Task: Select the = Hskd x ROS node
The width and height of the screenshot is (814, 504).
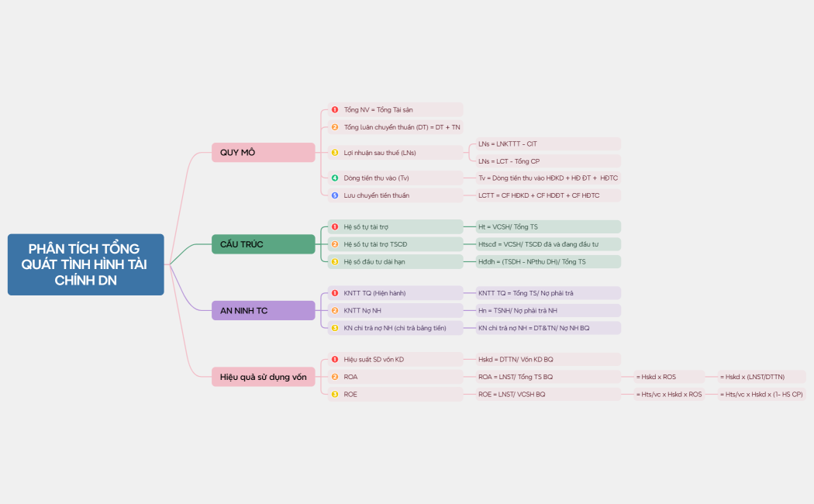Action: 668,377
